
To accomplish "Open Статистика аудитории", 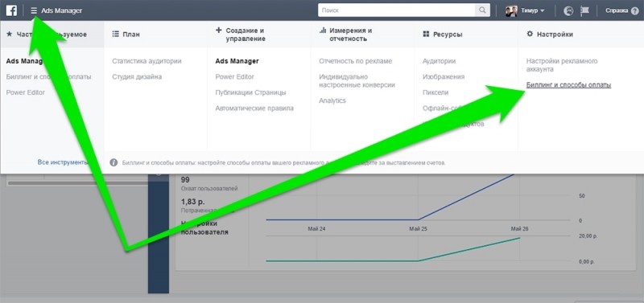I will pyautogui.click(x=147, y=61).
